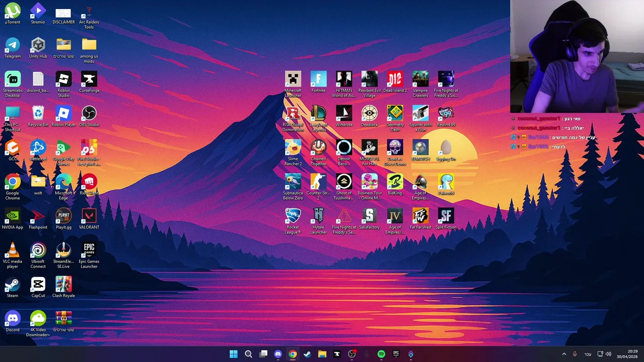Viewport: 644px width, 362px height.
Task: Open Counter-Strike 2 desktop icon
Action: pyautogui.click(x=318, y=187)
